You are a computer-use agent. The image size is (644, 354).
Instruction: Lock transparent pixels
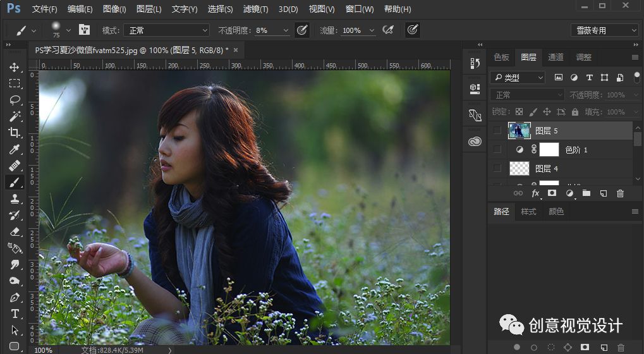[x=519, y=112]
